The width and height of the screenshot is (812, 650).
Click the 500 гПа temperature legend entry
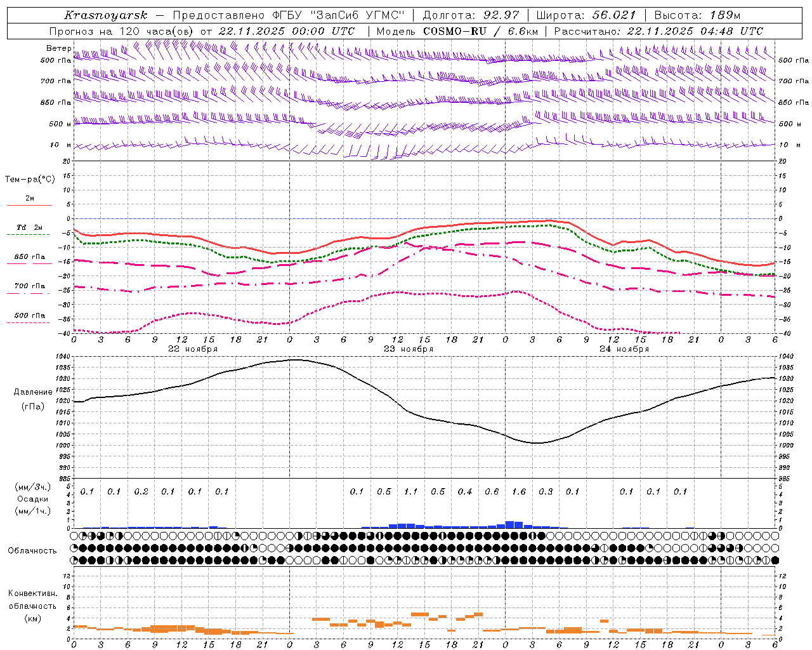[30, 315]
